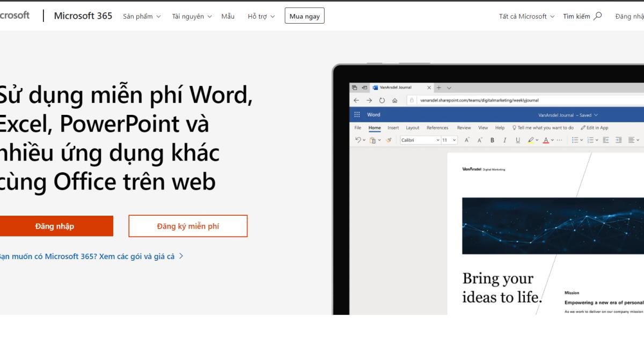Open the Text Highlight Color swatch
Viewport: 644px width, 338px height.
point(530,140)
